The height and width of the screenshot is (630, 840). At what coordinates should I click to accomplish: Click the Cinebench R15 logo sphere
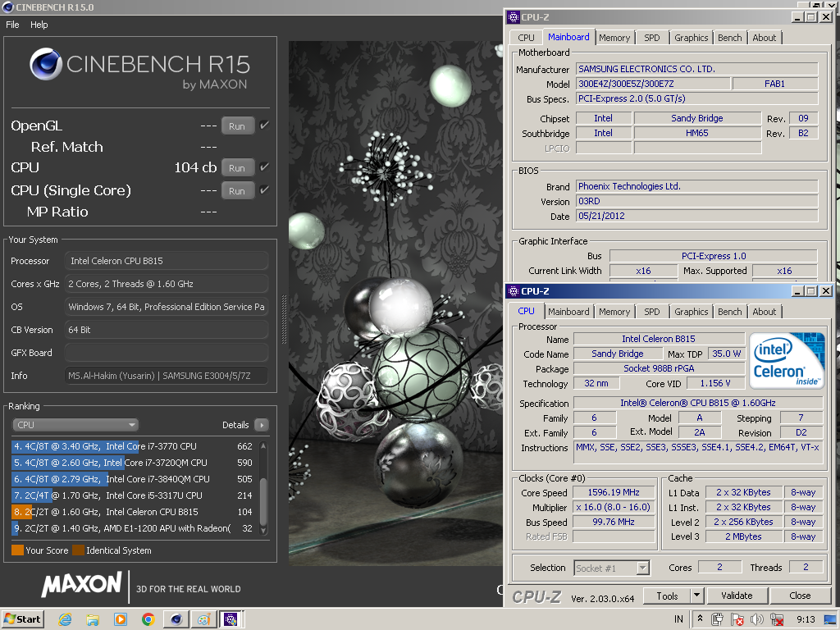[x=46, y=64]
